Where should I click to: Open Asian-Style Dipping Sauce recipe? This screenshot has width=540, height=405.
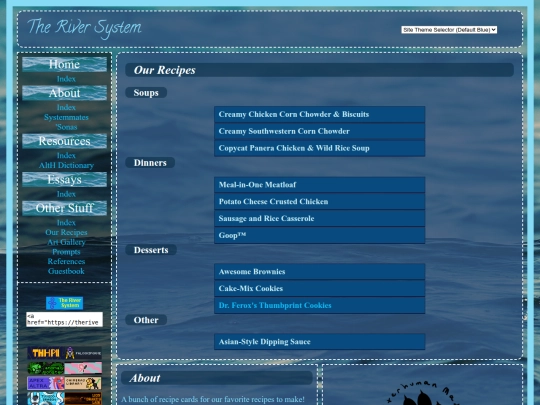pyautogui.click(x=320, y=342)
